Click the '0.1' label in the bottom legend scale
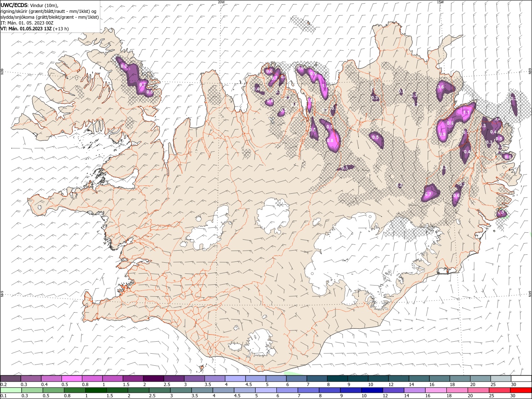532x399 pixels. coord(3,396)
